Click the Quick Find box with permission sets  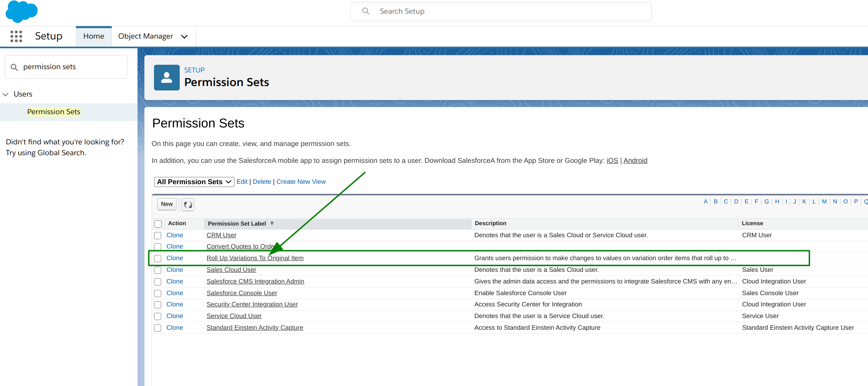click(x=66, y=67)
